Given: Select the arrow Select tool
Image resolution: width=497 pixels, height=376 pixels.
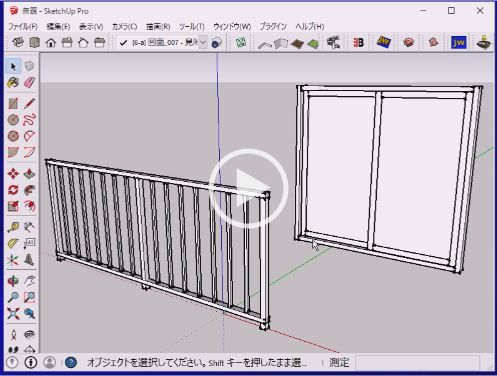Looking at the screenshot, I should 13,66.
